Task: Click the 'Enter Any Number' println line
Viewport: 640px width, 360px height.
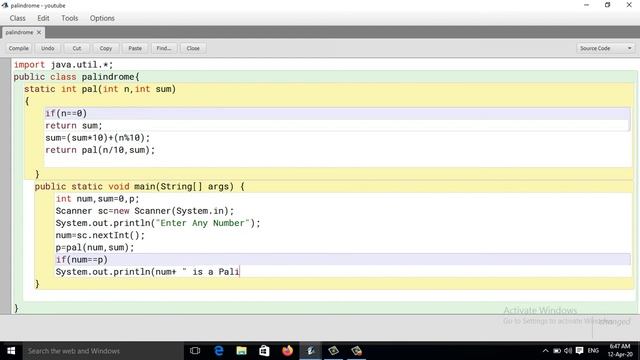Action: pyautogui.click(x=158, y=223)
